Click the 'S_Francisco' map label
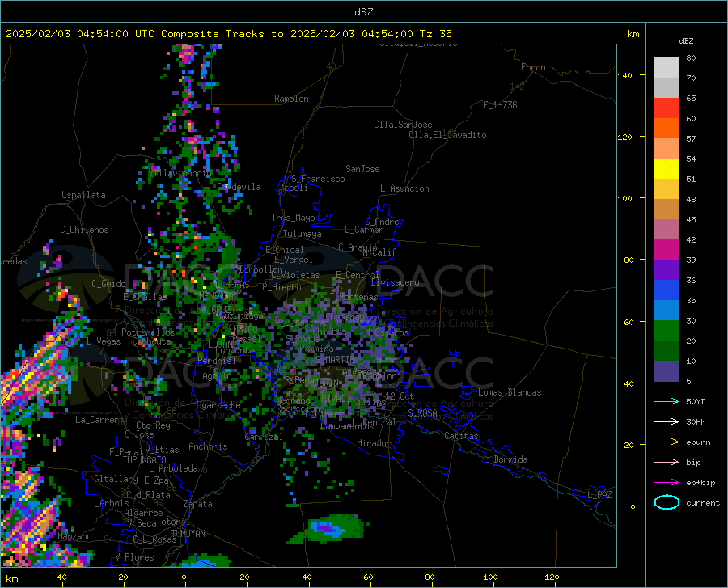 pyautogui.click(x=318, y=179)
